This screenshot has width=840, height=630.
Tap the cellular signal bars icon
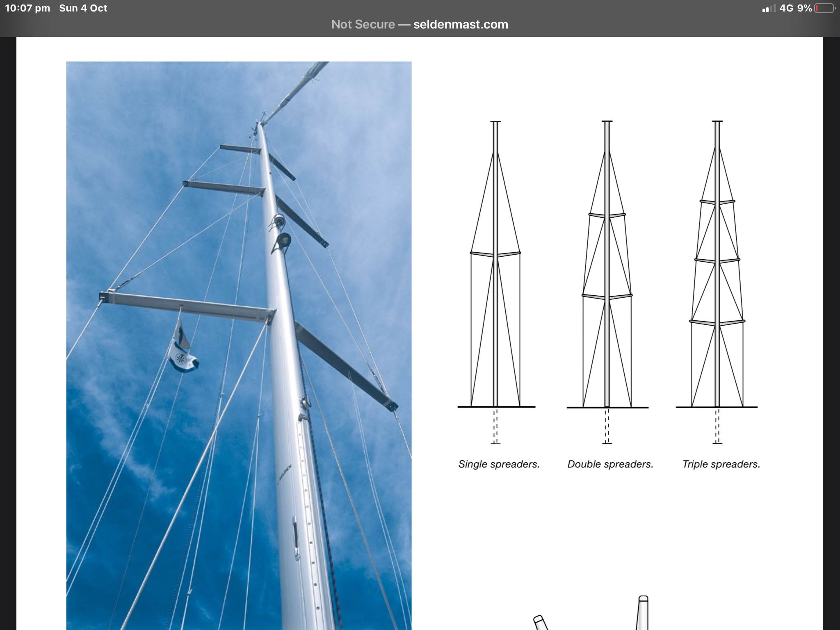[x=769, y=9]
